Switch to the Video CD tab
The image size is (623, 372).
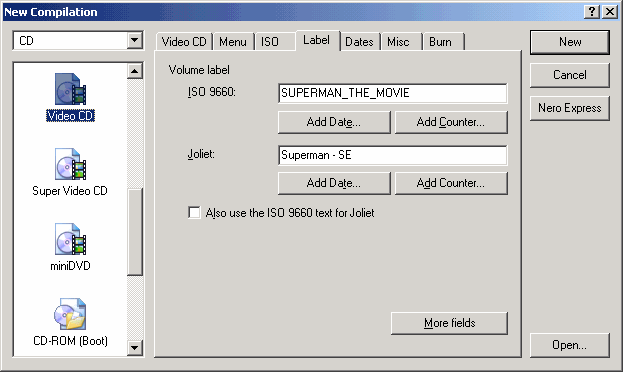[x=184, y=42]
